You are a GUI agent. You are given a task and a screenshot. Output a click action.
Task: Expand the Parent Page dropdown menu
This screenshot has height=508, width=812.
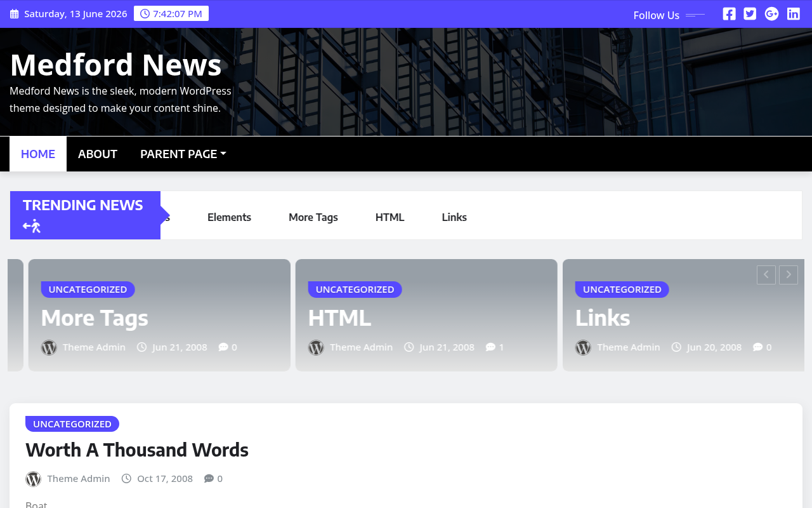point(183,154)
